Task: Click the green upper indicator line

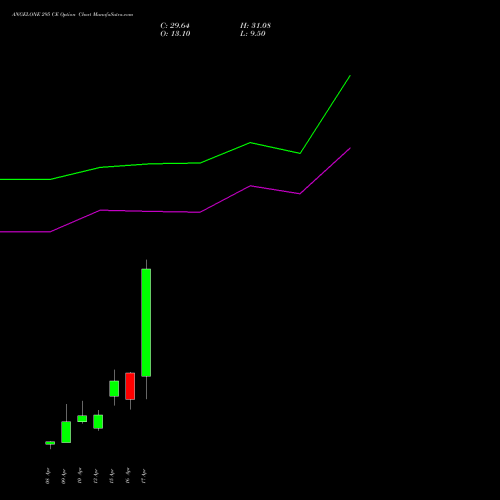Action: click(x=200, y=163)
